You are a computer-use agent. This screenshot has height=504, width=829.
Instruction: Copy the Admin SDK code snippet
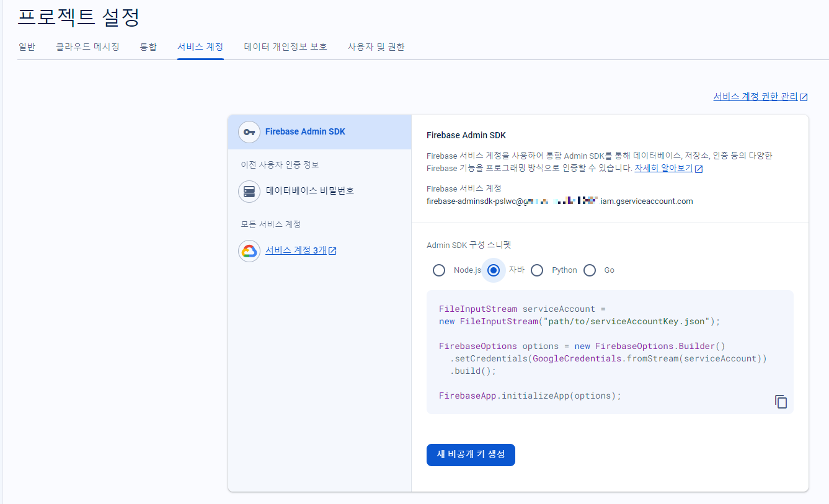[781, 402]
